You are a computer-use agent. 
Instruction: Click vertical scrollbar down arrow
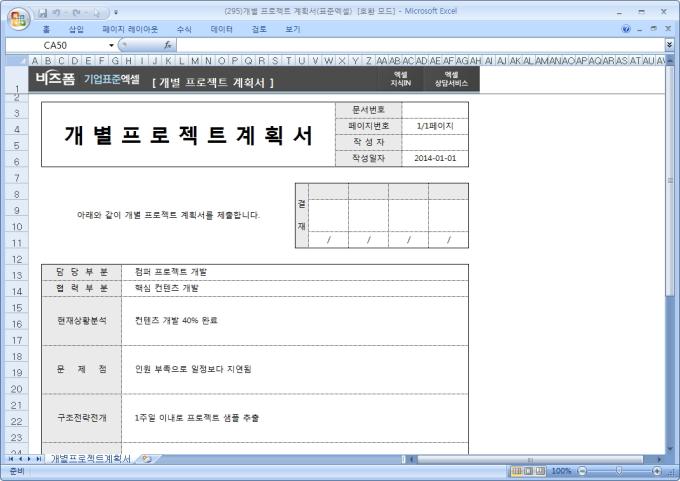(x=670, y=448)
